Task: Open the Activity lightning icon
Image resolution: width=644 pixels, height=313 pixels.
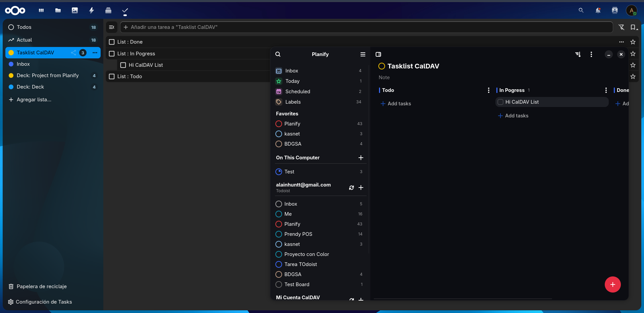Action: [x=92, y=10]
